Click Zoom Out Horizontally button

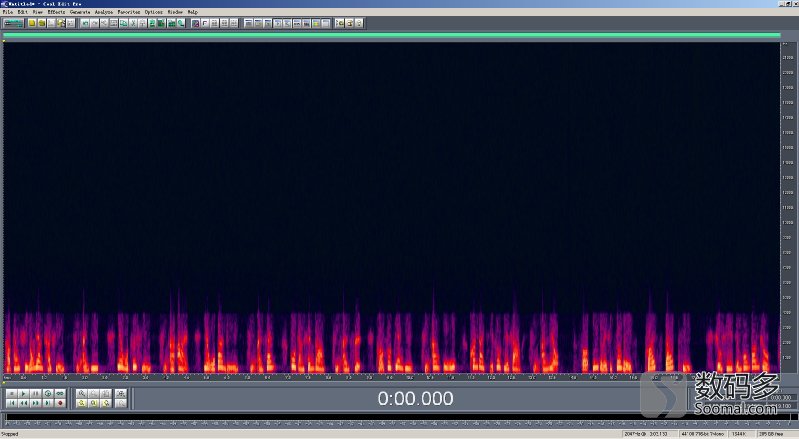[94, 393]
